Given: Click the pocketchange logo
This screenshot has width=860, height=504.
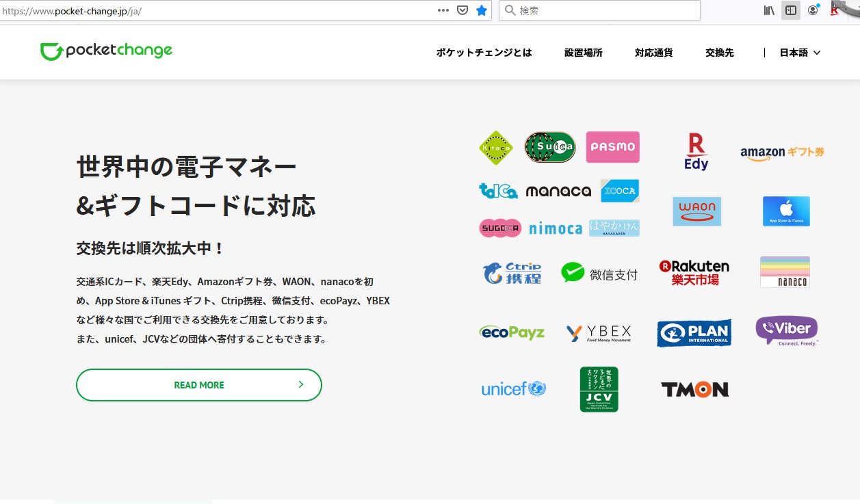Looking at the screenshot, I should point(106,51).
